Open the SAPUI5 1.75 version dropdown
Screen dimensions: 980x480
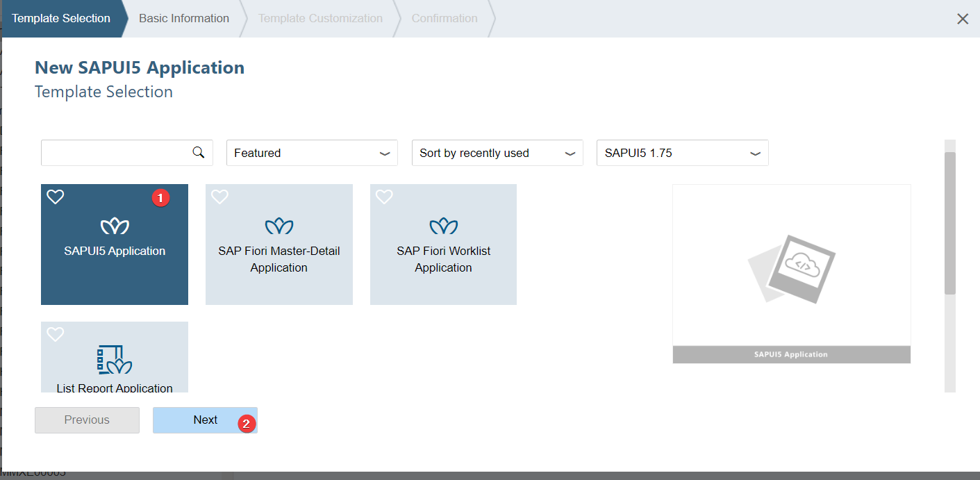(x=683, y=153)
